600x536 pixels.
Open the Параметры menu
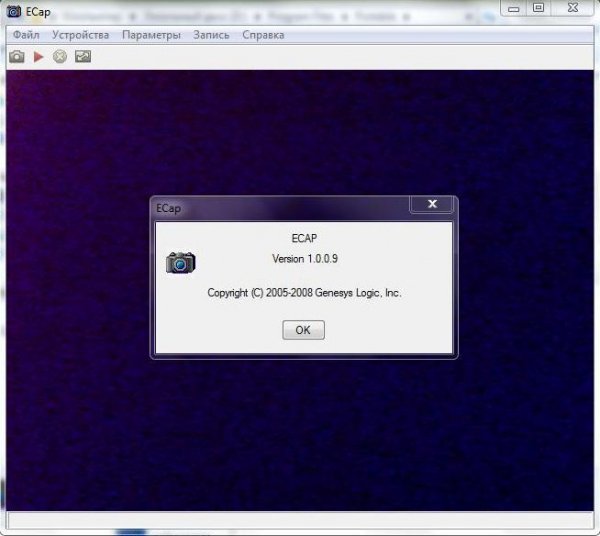click(151, 35)
